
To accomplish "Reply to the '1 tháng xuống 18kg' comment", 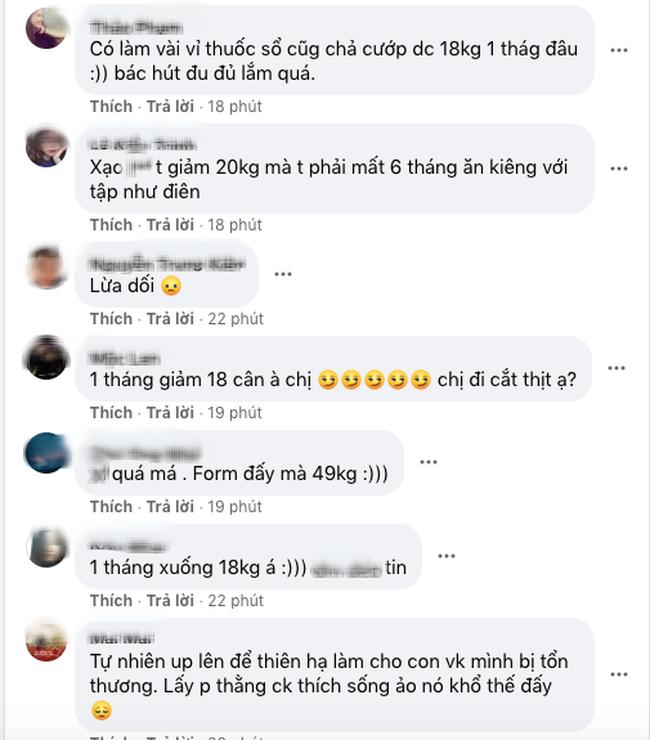I will 170,601.
